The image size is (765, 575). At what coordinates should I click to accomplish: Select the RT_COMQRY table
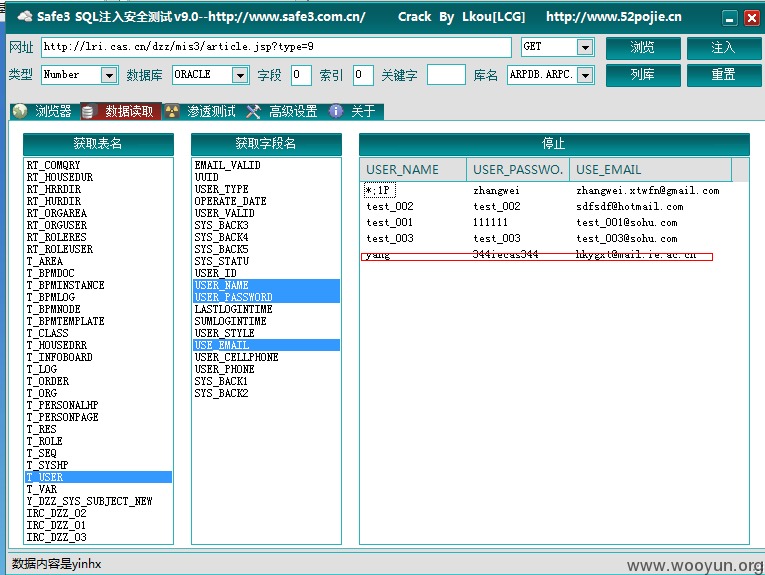[x=98, y=165]
